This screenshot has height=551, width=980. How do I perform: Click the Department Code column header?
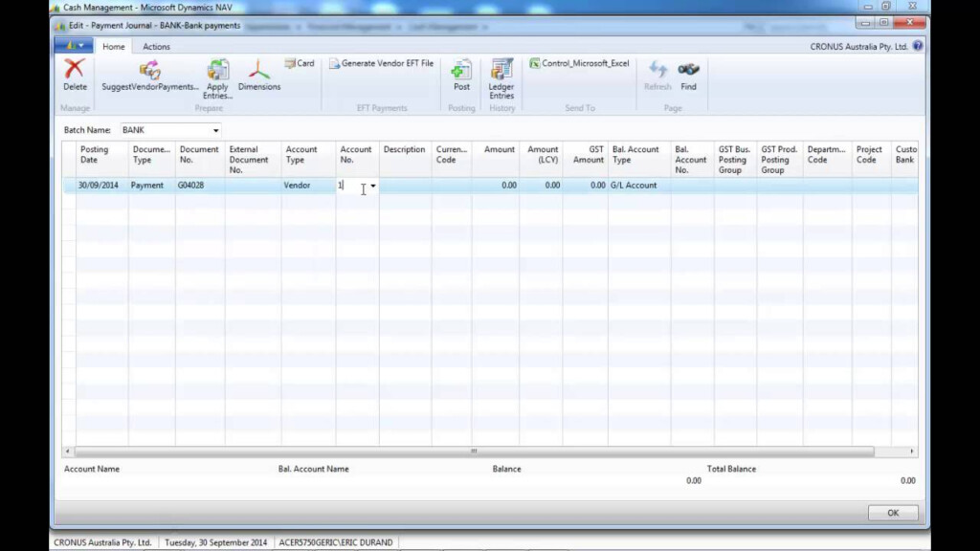coord(828,160)
